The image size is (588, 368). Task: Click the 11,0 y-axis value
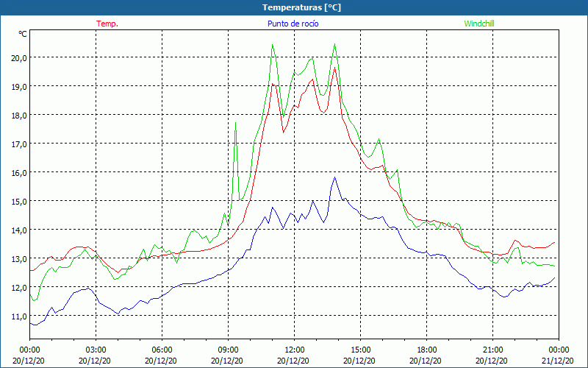pyautogui.click(x=18, y=316)
